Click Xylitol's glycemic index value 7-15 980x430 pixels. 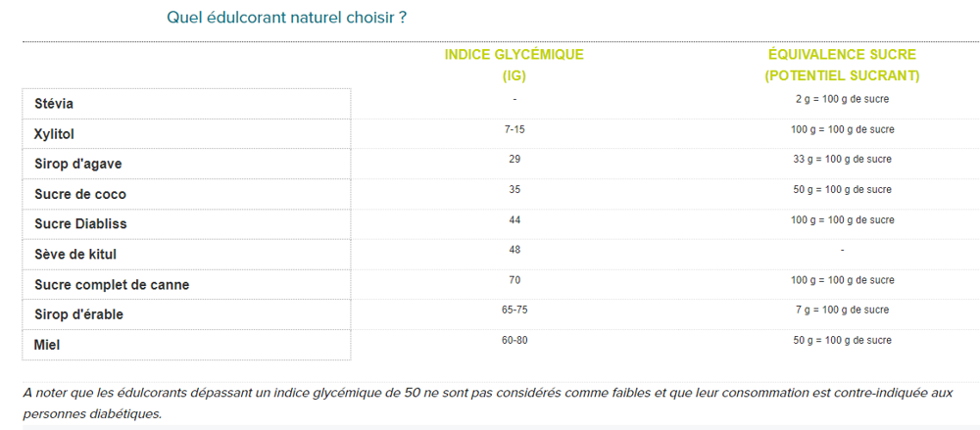click(x=514, y=129)
